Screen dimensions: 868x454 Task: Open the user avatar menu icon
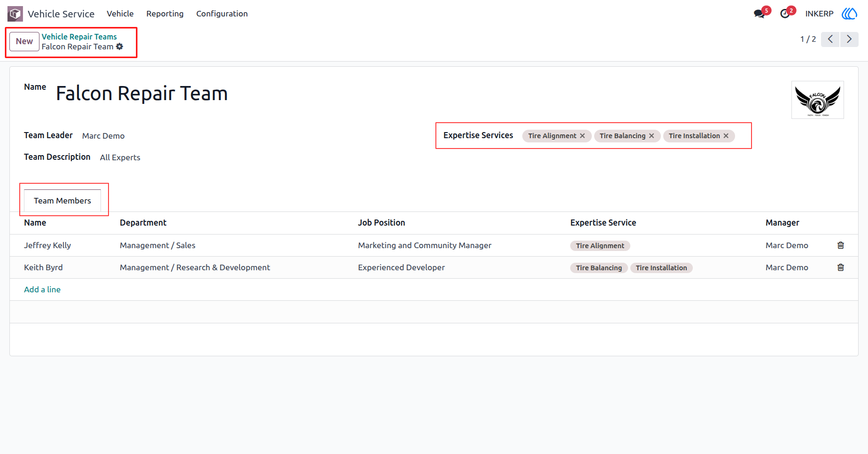coord(849,14)
